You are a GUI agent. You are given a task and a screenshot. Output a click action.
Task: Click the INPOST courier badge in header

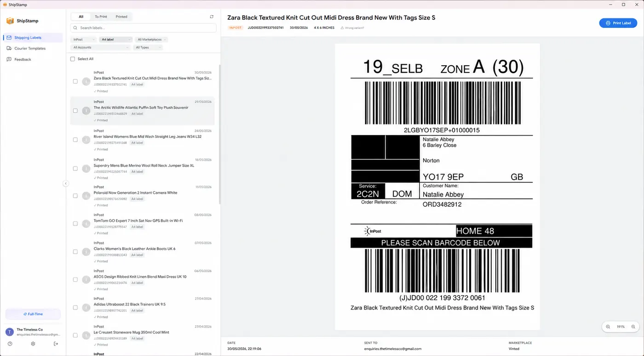pyautogui.click(x=236, y=28)
